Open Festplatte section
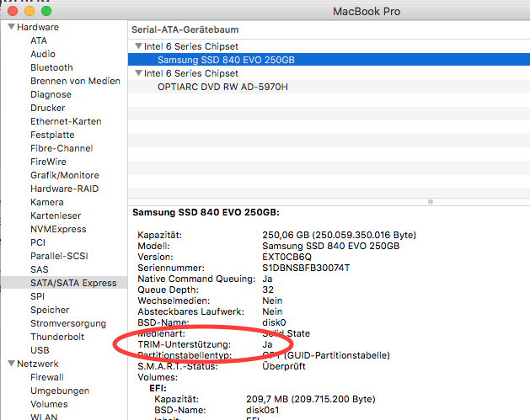Screen dimensions: 530x420 coord(52,135)
